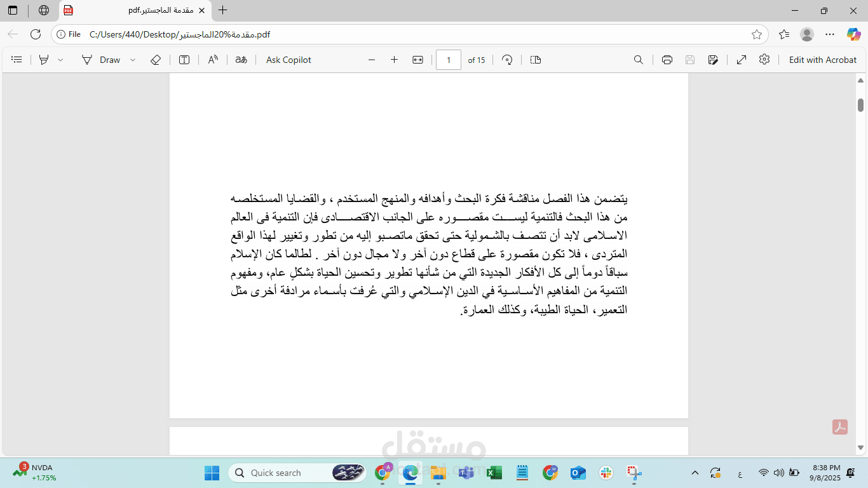Refresh the page
This screenshot has height=488, width=868.
(x=36, y=34)
